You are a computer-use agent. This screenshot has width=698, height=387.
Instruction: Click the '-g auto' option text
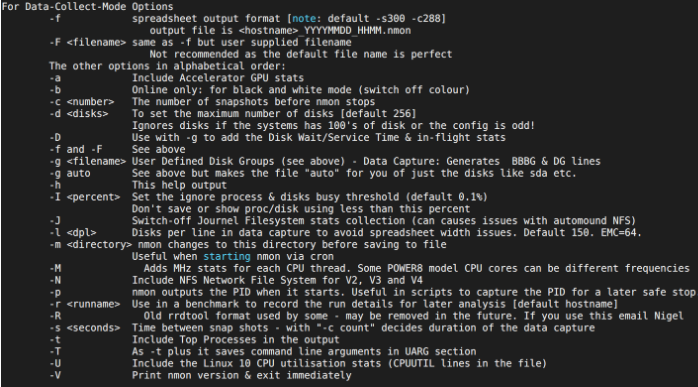point(70,173)
